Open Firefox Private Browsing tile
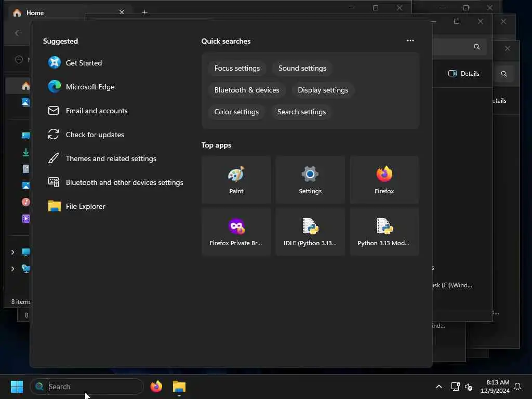 236,232
